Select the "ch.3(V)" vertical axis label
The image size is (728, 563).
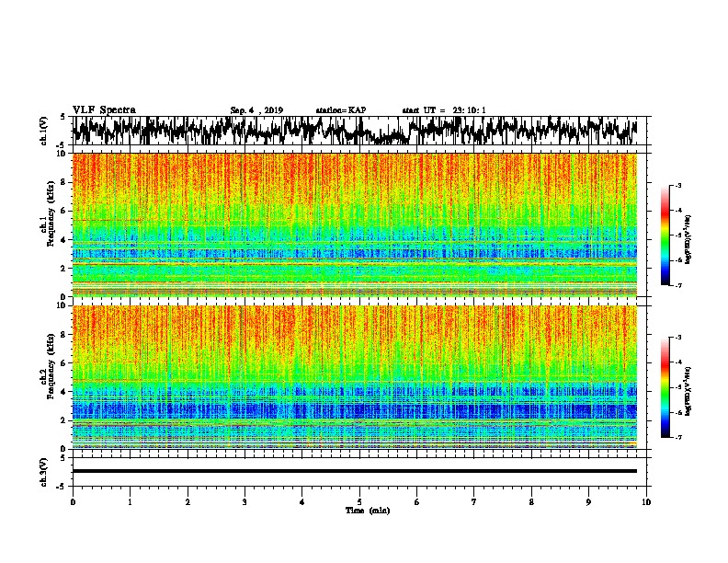[x=44, y=472]
